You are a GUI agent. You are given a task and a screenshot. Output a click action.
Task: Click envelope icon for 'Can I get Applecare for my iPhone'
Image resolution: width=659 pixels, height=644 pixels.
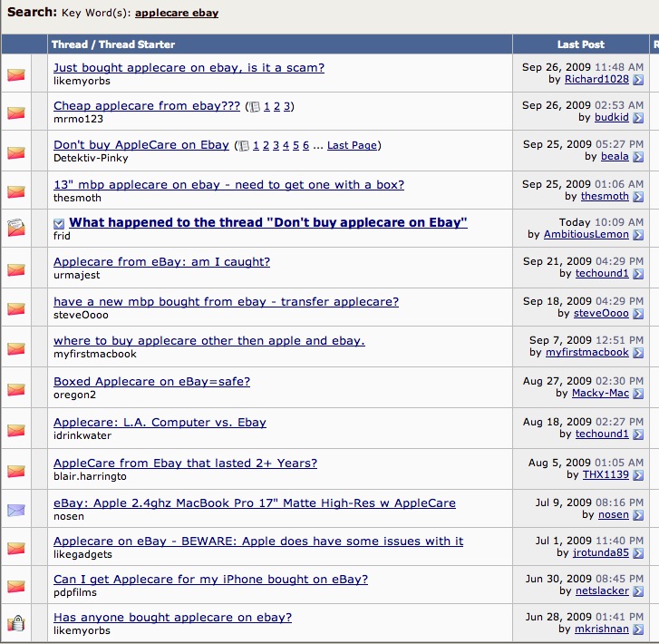[x=16, y=586]
